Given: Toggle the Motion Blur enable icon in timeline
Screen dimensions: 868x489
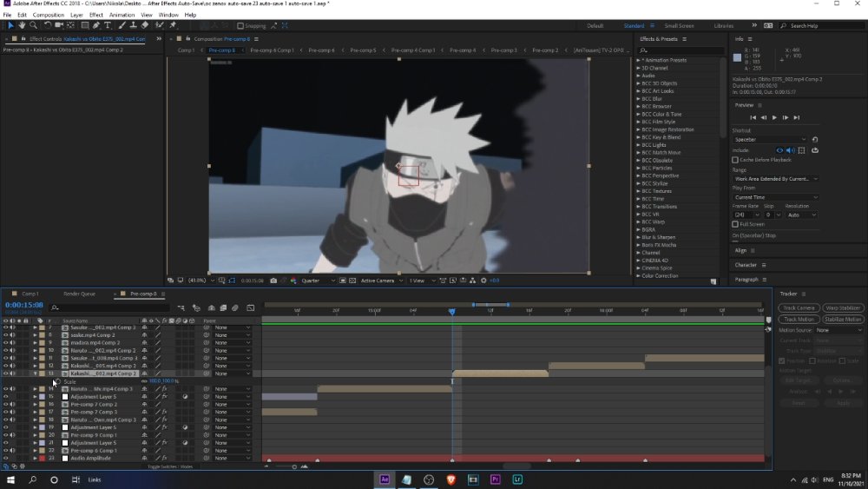Looking at the screenshot, I should (x=234, y=308).
